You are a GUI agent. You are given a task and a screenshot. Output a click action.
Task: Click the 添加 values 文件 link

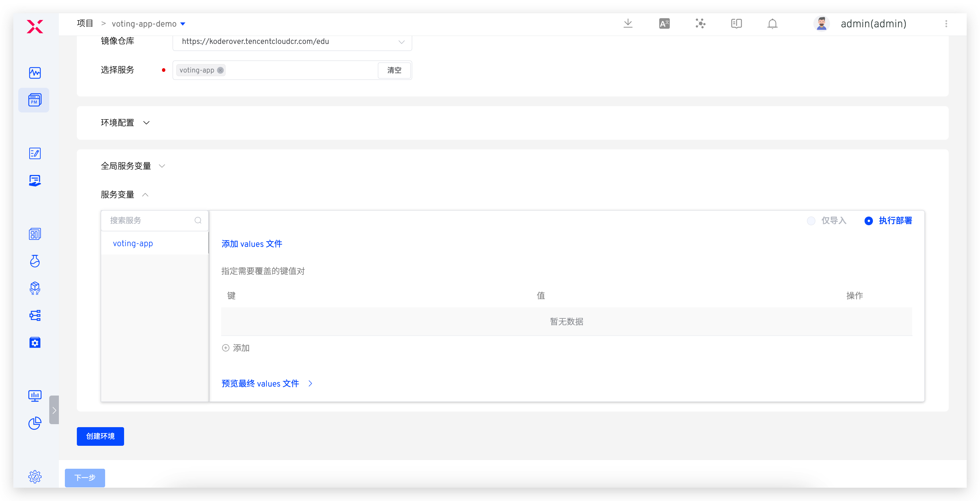tap(251, 244)
